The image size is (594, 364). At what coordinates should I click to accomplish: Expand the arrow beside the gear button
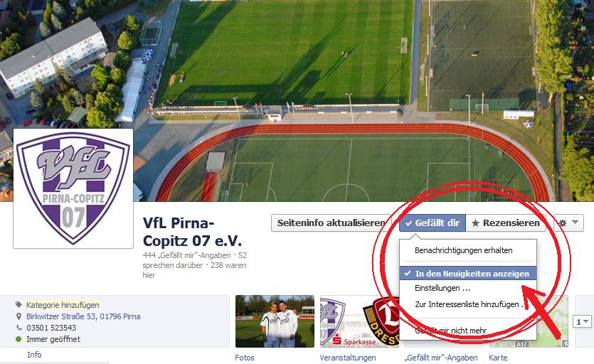575,223
